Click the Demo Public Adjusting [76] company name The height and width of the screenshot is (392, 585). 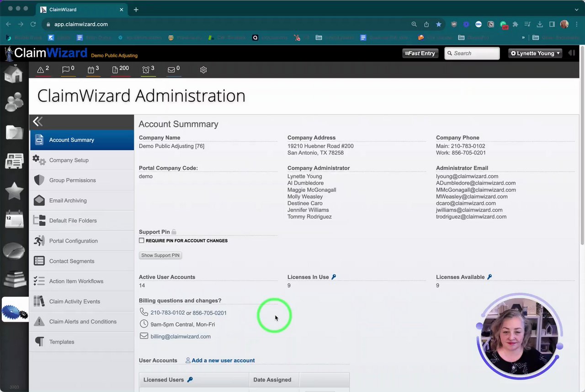[171, 146]
